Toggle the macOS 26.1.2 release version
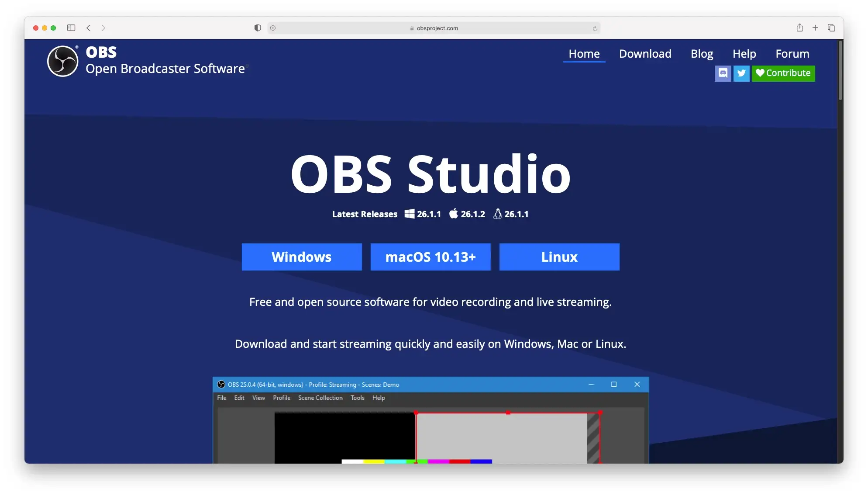The width and height of the screenshot is (868, 496). pyautogui.click(x=467, y=214)
